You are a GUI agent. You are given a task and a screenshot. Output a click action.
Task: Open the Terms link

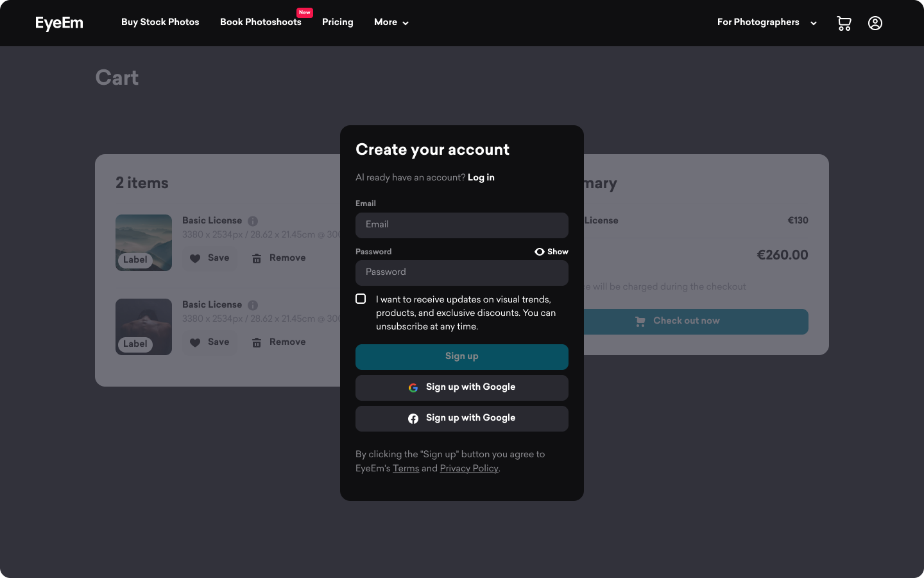tap(406, 469)
